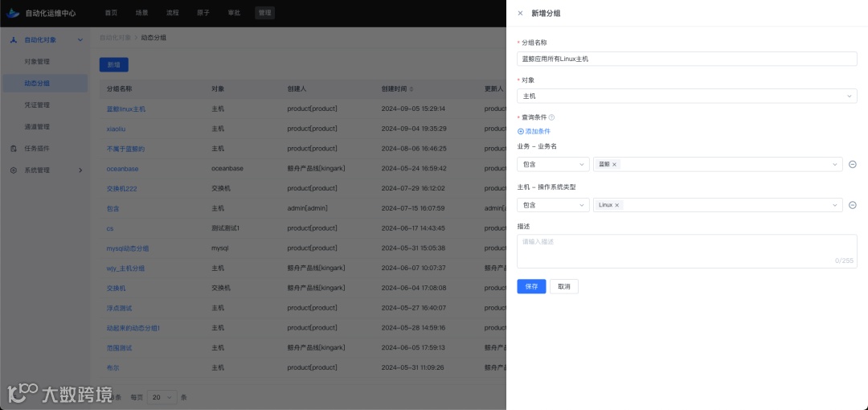Open the 原子 top nav item
The height and width of the screenshot is (410, 868).
click(203, 13)
